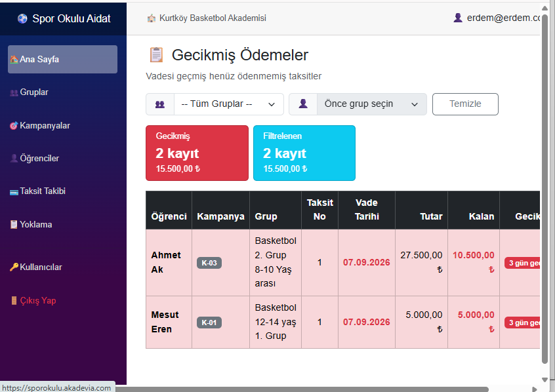Viewport: 555px width, 392px height.
Task: Click the Çıkış Yap logout link
Action: coord(62,300)
